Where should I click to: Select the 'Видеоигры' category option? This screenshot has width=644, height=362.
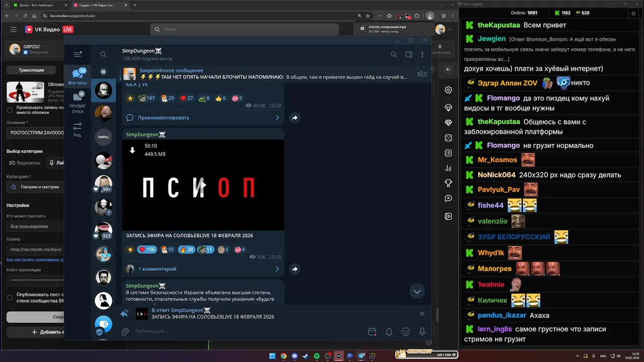pos(25,163)
